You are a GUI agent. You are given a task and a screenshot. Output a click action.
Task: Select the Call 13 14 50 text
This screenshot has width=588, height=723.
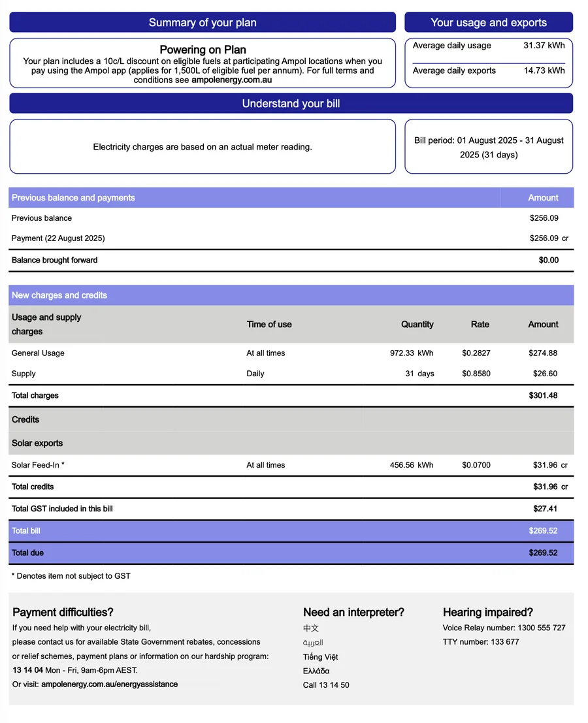point(326,685)
